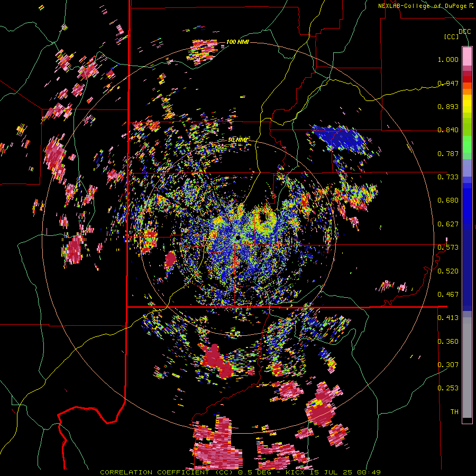The width and height of the screenshot is (476, 476).
Task: Click the 0.733 color scale label
Action: coord(448,177)
